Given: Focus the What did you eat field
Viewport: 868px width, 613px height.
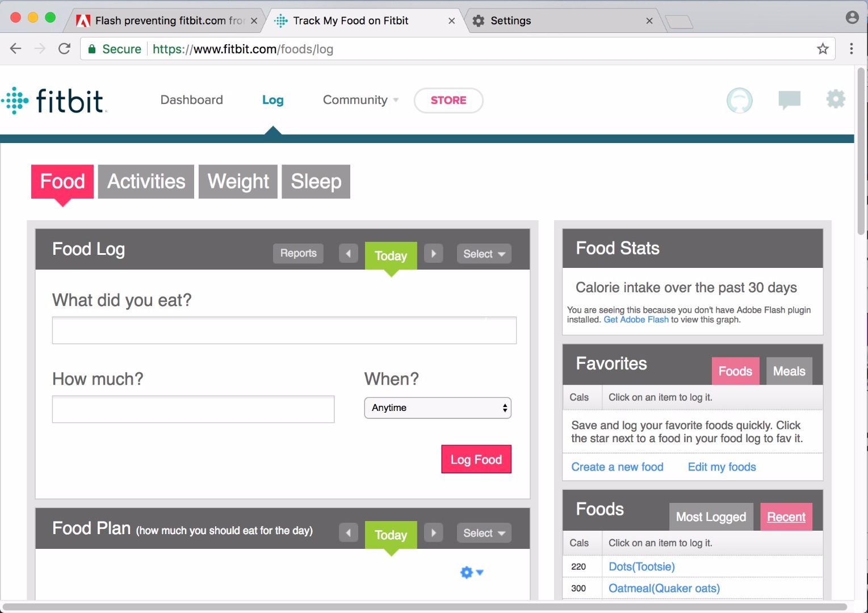Looking at the screenshot, I should [284, 330].
